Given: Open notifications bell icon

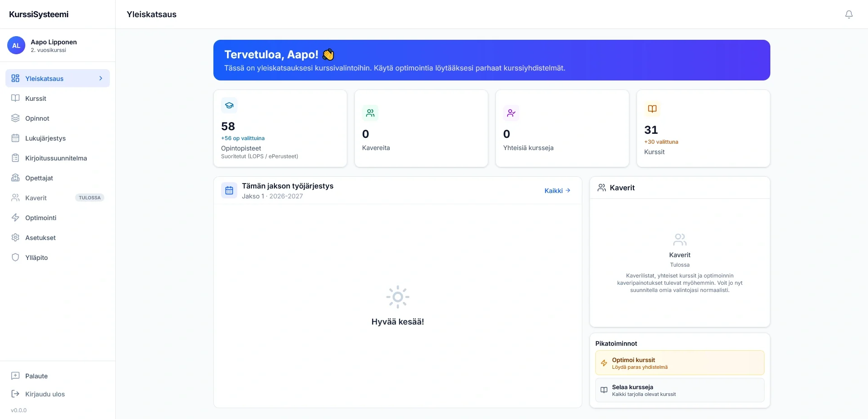Looking at the screenshot, I should pyautogui.click(x=849, y=14).
